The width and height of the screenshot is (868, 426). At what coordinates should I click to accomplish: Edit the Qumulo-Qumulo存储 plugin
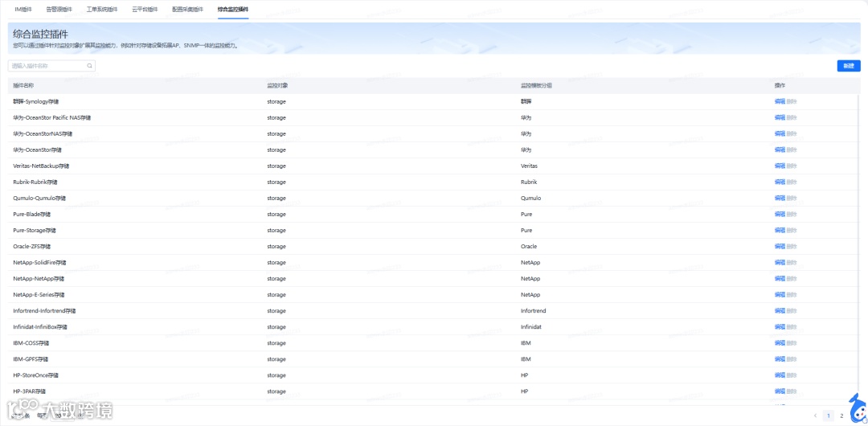coord(780,199)
